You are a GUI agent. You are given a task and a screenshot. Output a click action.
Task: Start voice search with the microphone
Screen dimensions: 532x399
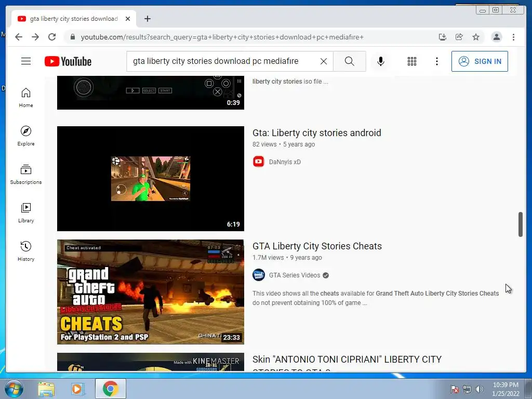[x=381, y=61]
